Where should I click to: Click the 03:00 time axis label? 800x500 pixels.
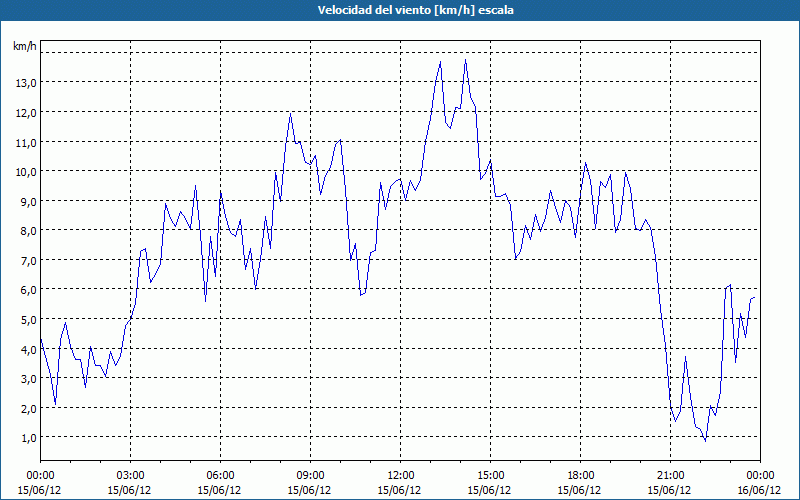coord(131,476)
